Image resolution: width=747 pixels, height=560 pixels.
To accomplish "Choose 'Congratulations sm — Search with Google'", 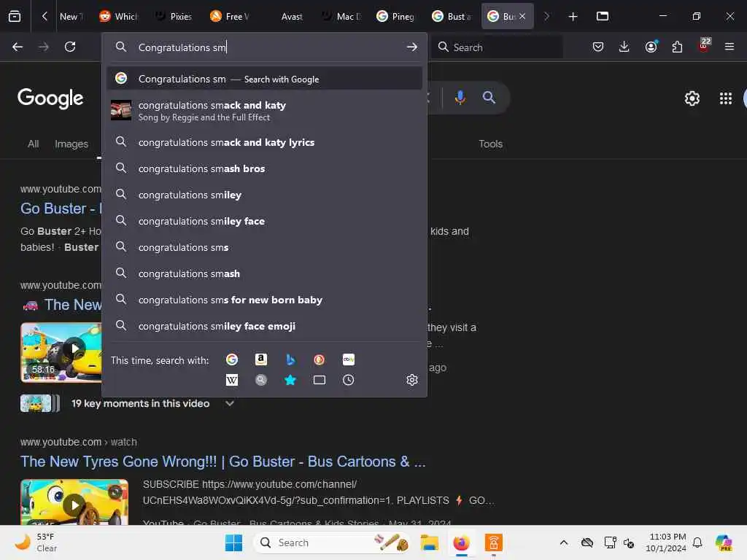I will click(x=264, y=79).
